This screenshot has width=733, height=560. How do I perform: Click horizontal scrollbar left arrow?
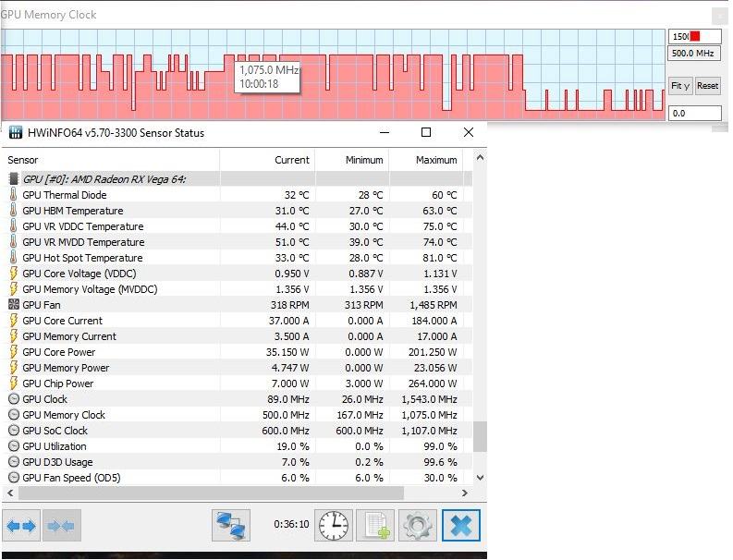10,493
